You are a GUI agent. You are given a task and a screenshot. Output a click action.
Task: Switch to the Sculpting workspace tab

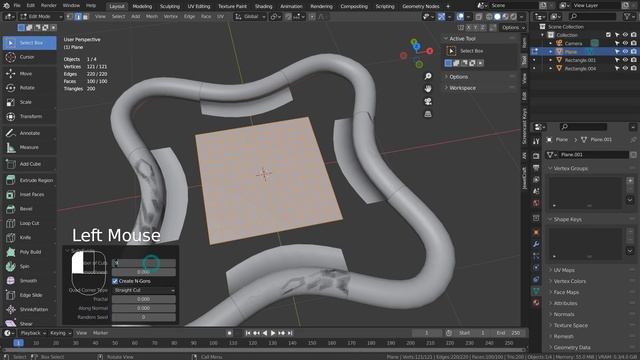(x=169, y=6)
